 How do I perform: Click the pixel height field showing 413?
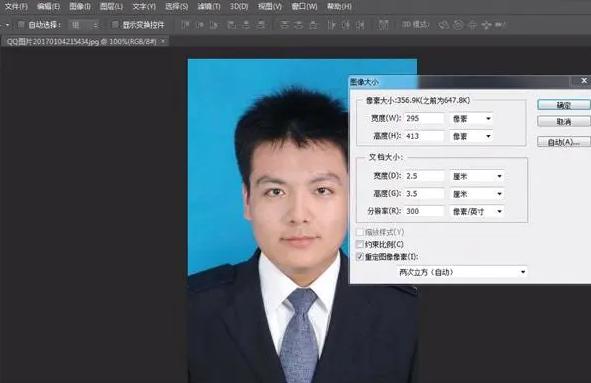[x=424, y=136]
